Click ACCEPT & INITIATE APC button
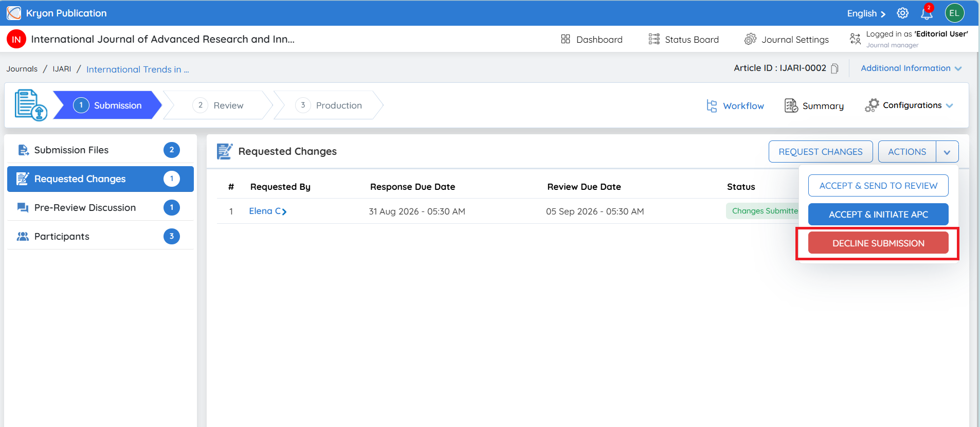980x427 pixels. coord(878,215)
